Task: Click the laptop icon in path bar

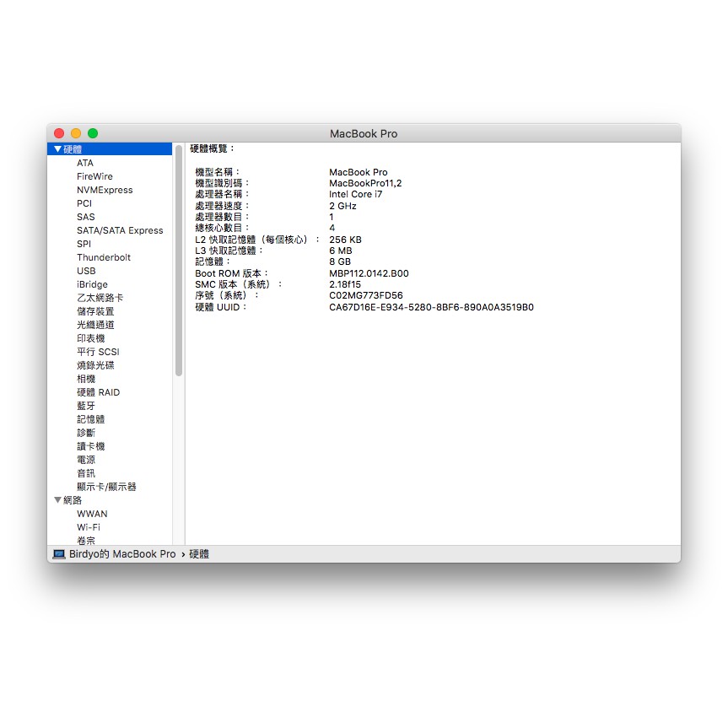Action: coord(59,554)
